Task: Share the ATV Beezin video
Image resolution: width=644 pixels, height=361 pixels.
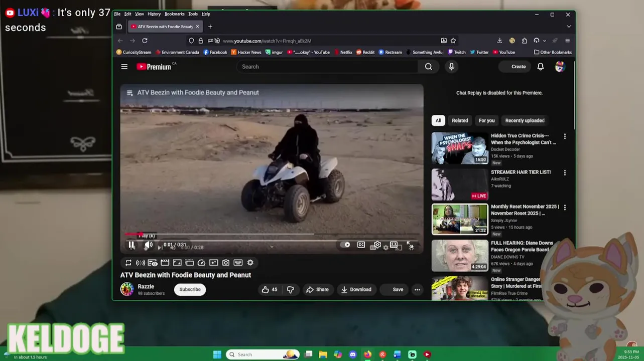Action: pyautogui.click(x=317, y=289)
